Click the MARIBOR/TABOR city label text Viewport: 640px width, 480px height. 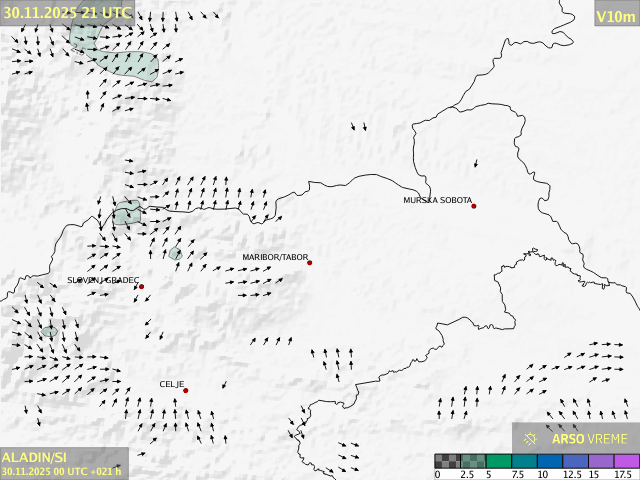[275, 257]
